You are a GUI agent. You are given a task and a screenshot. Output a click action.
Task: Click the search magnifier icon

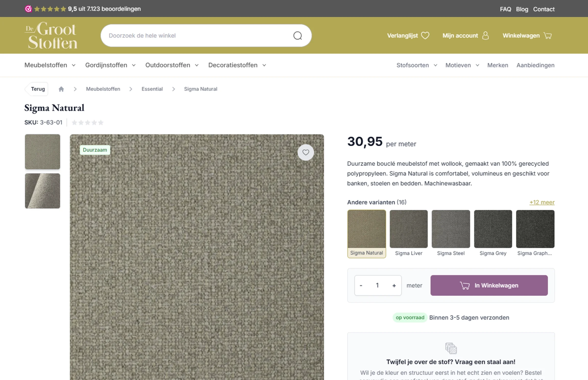pos(297,36)
